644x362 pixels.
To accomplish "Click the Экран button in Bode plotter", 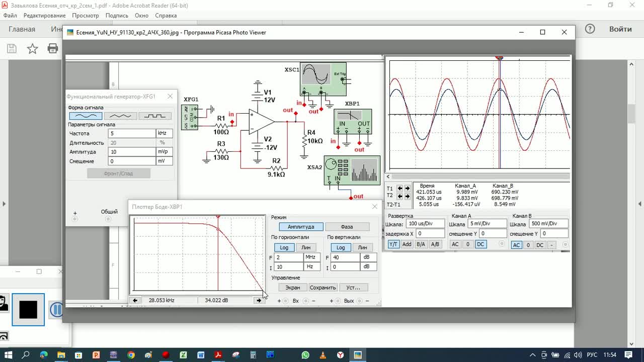I will click(293, 288).
